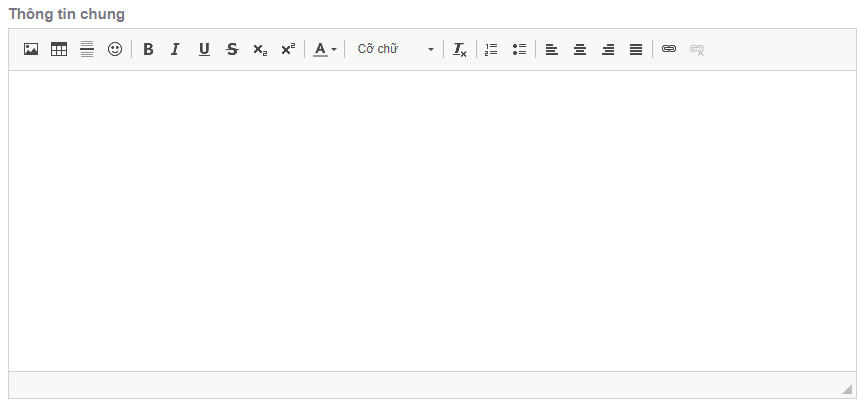
Task: Click the unlink icon
Action: tap(697, 49)
